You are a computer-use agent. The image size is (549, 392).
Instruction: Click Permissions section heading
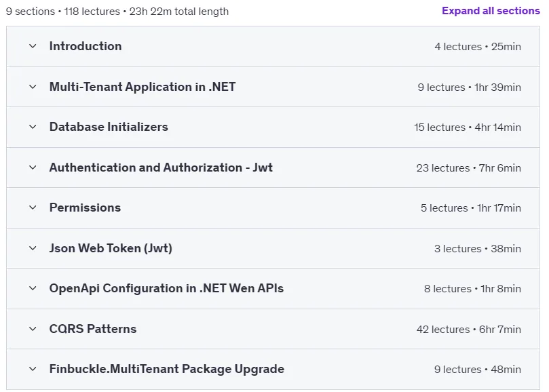(x=85, y=208)
